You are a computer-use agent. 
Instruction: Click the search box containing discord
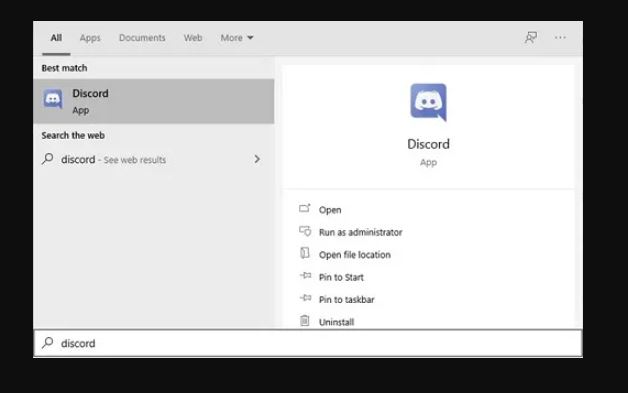click(x=308, y=343)
